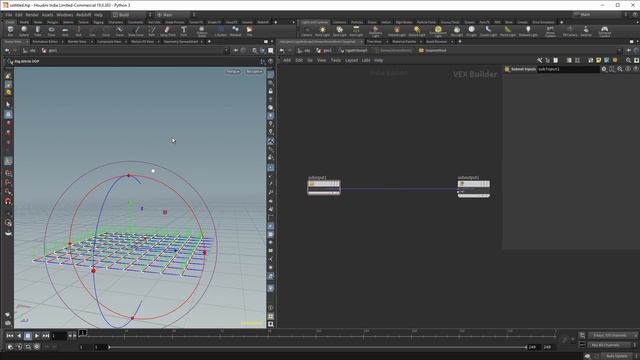
Task: Add a Camera from the shelf
Action: click(307, 31)
